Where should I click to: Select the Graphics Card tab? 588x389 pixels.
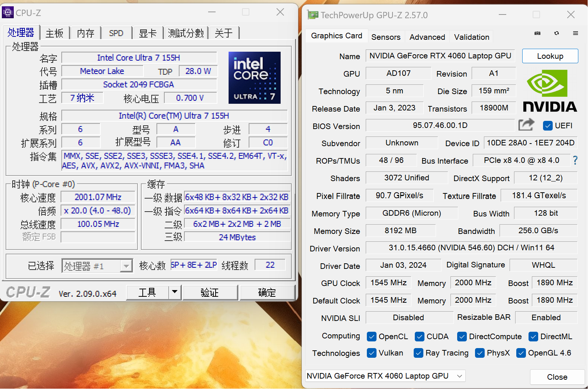point(336,36)
